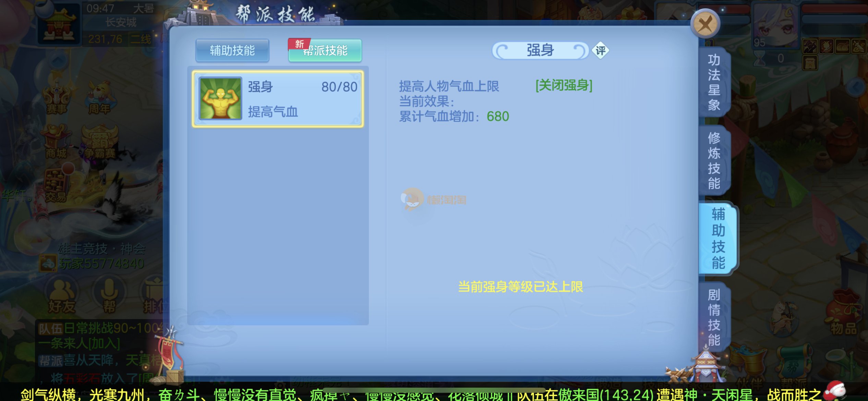Toggle off skill via [关闭强身]
The height and width of the screenshot is (401, 868).
(564, 85)
